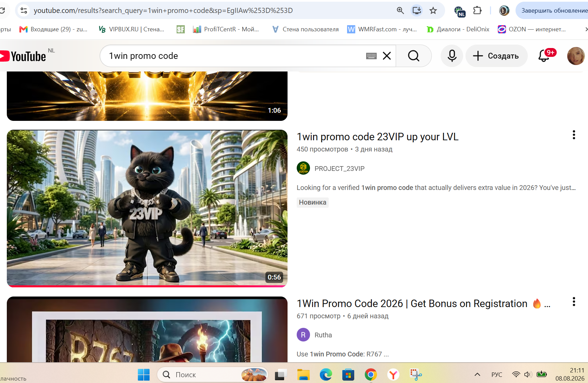Screen dimensions: 588x383
Task: Open the Wi-Fi network tray icon
Action: click(x=516, y=375)
